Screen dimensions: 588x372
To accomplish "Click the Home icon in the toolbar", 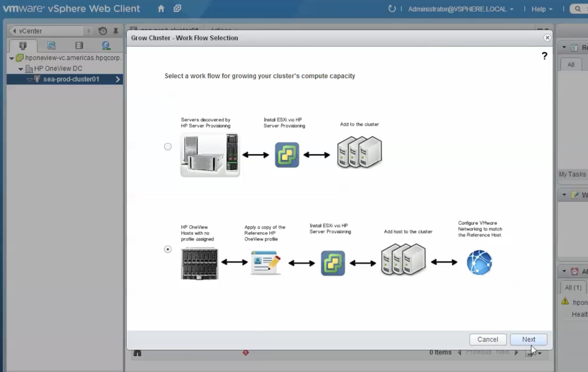I will point(162,8).
